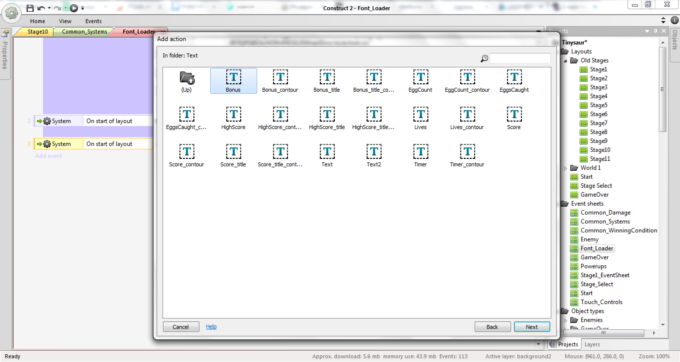The height and width of the screenshot is (362, 680).
Task: Click the object search input field
Action: pyautogui.click(x=520, y=58)
